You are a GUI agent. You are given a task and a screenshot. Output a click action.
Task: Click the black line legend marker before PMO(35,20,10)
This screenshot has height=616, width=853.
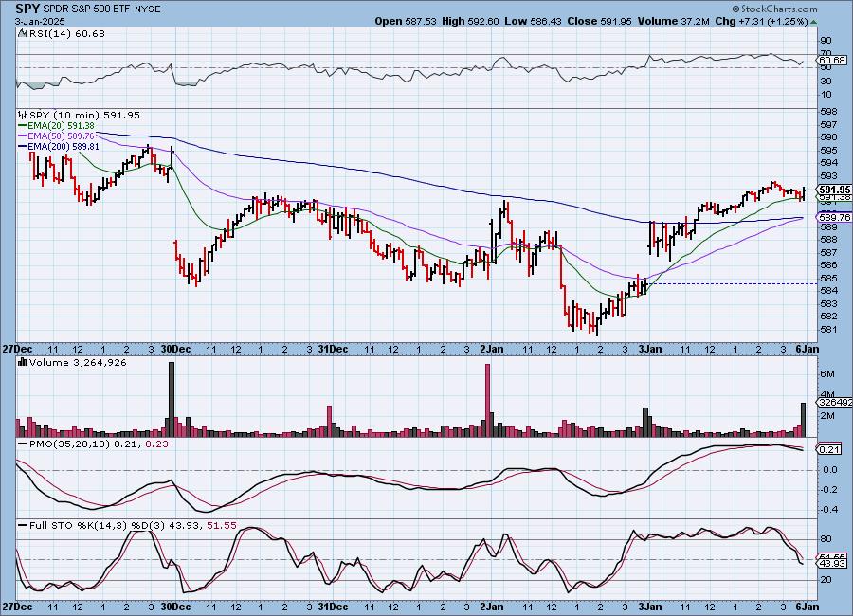coord(23,444)
